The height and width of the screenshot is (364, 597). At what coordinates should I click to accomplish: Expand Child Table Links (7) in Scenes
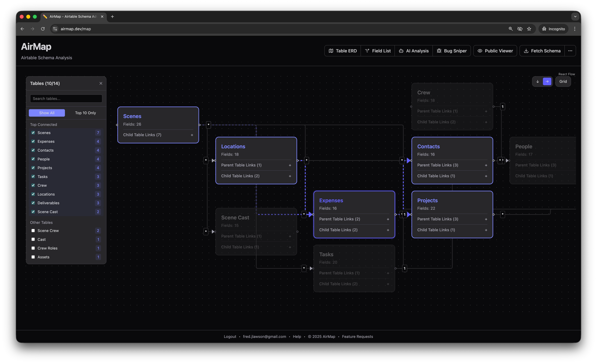tap(192, 135)
